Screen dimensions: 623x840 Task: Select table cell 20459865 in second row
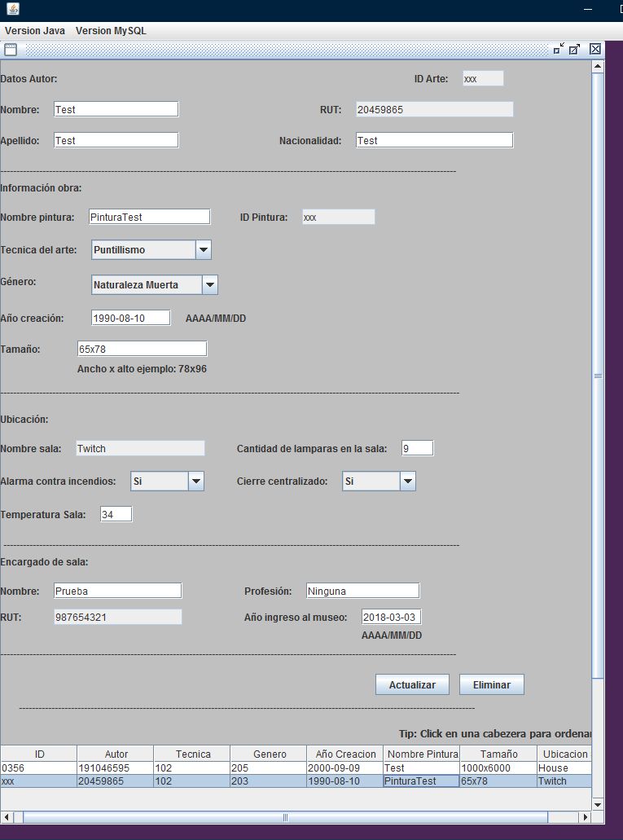[116, 781]
